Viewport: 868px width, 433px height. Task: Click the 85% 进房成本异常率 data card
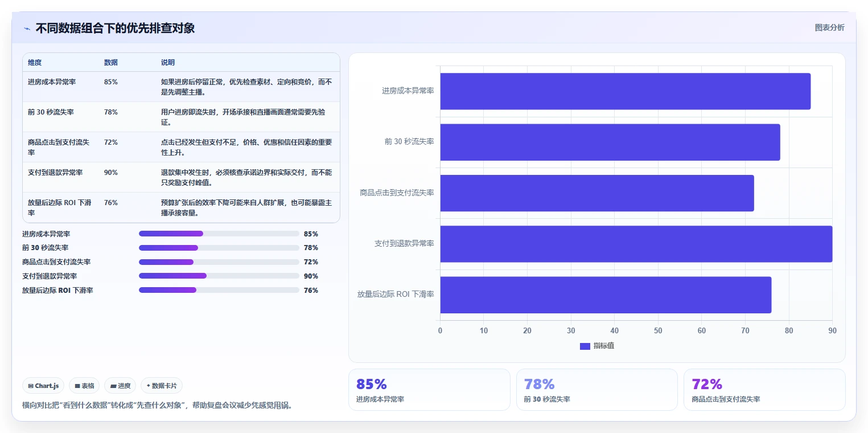pyautogui.click(x=429, y=390)
